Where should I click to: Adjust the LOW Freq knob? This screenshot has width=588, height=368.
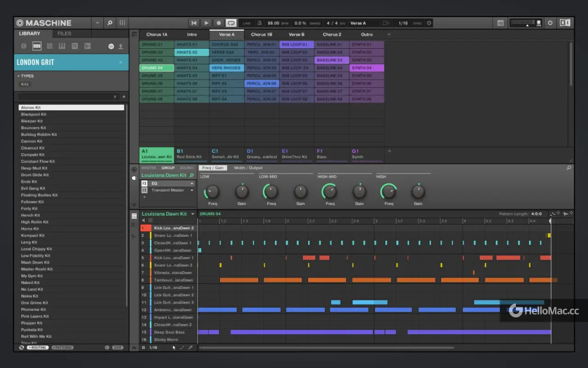pyautogui.click(x=212, y=191)
